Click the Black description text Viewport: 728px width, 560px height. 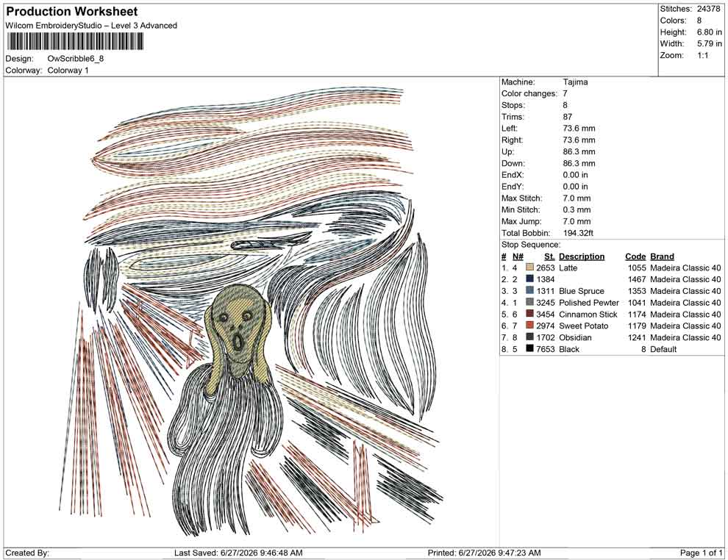tap(569, 349)
